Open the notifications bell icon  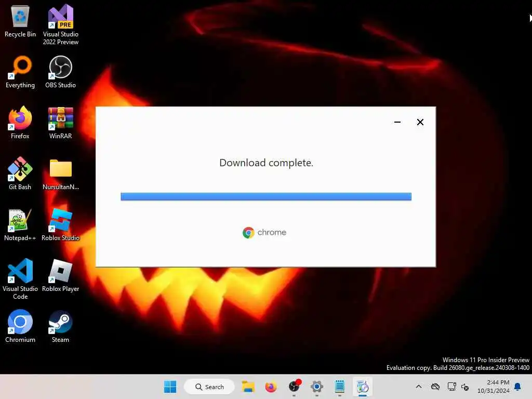517,387
